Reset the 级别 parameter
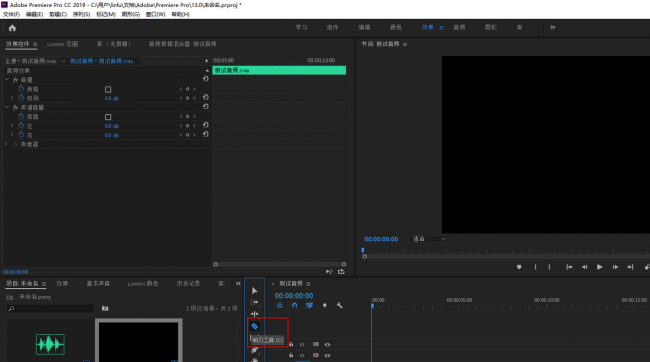The image size is (650, 362). [x=206, y=97]
